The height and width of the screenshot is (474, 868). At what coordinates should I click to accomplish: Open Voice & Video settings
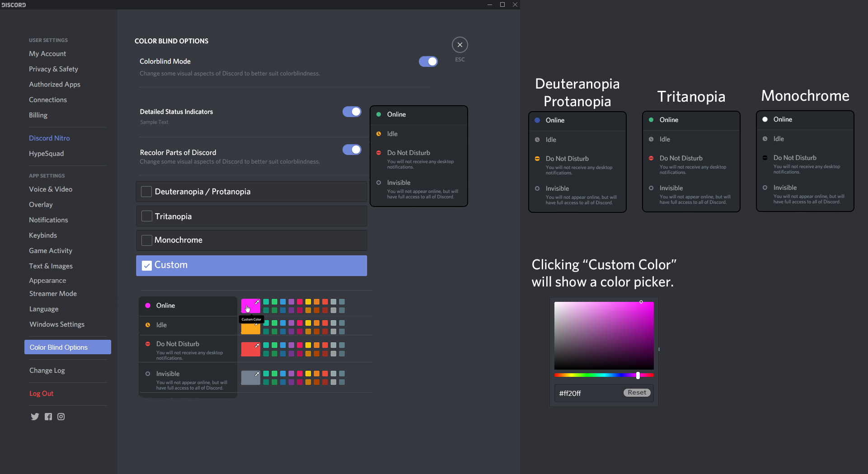coord(51,189)
